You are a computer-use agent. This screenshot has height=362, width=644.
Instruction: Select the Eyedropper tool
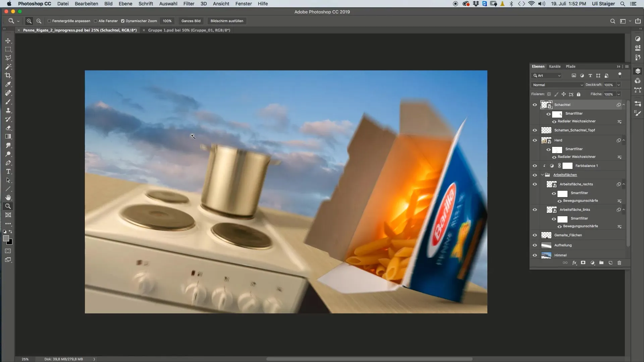pyautogui.click(x=8, y=84)
